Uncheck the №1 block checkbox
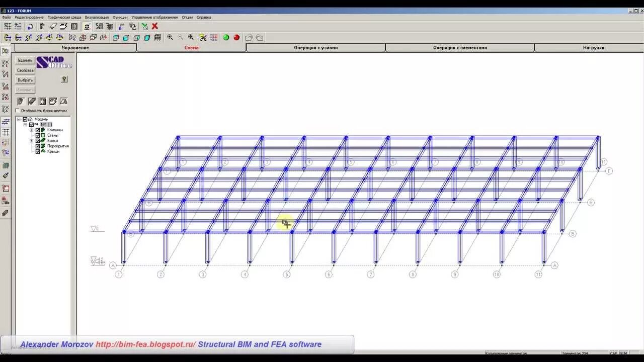The height and width of the screenshot is (362, 644). (31, 125)
